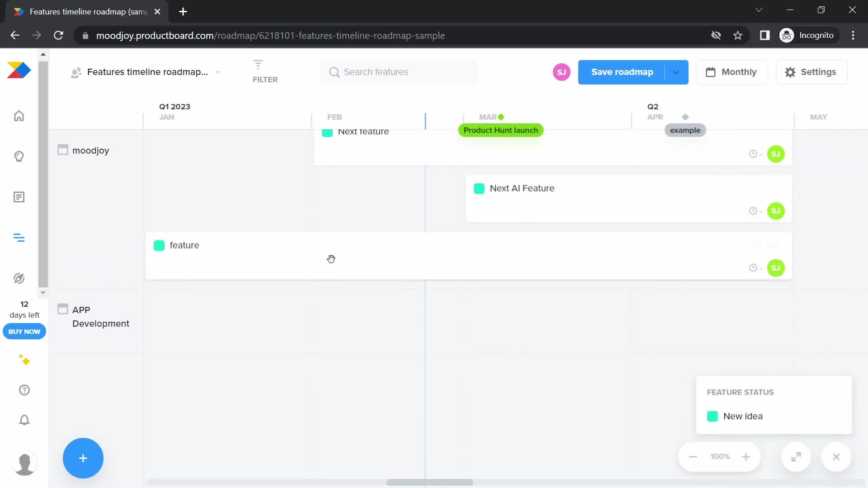Select the Features timeline roadmap browser tab
Viewport: 868px width, 488px height.
[x=87, y=12]
